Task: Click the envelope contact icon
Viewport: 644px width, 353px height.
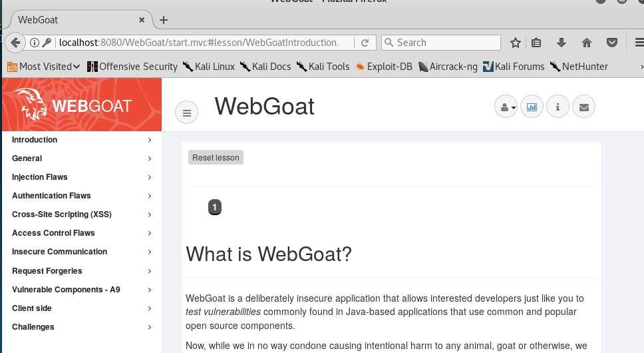Action: (x=583, y=107)
